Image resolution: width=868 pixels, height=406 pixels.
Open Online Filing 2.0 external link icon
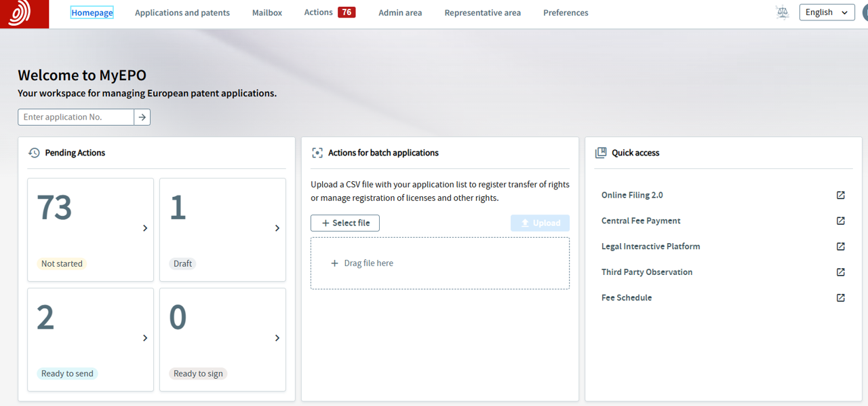point(840,196)
